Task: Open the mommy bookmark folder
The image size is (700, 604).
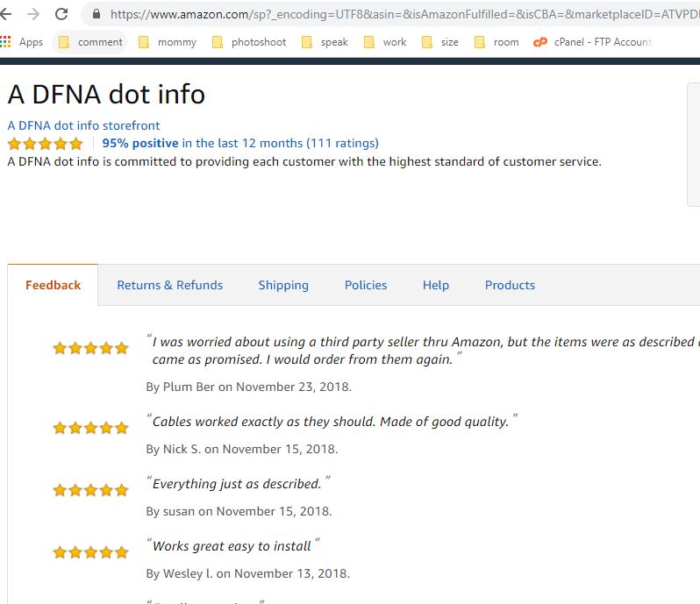Action: point(168,42)
